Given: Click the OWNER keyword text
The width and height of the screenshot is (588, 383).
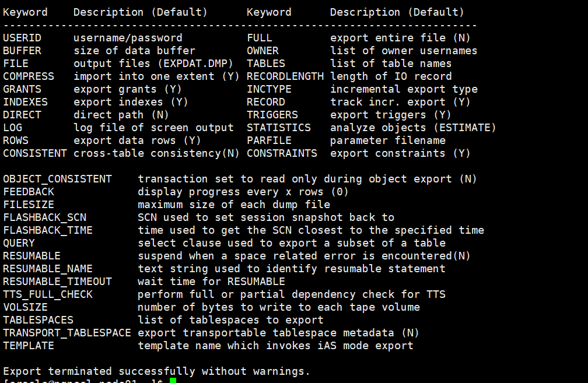Looking at the screenshot, I should coord(262,51).
